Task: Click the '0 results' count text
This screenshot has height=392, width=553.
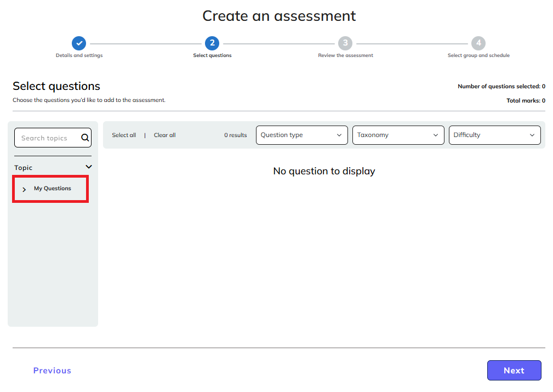Action: tap(236, 135)
